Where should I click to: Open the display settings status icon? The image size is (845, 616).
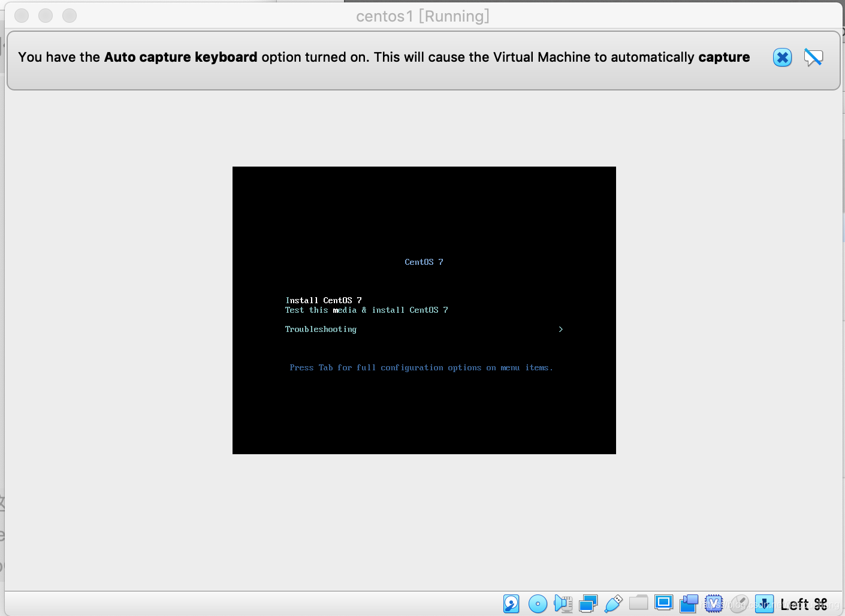(x=663, y=602)
